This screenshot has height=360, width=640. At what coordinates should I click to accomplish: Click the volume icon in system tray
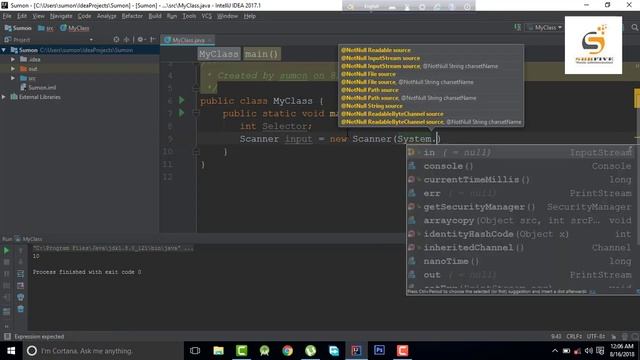(x=588, y=351)
